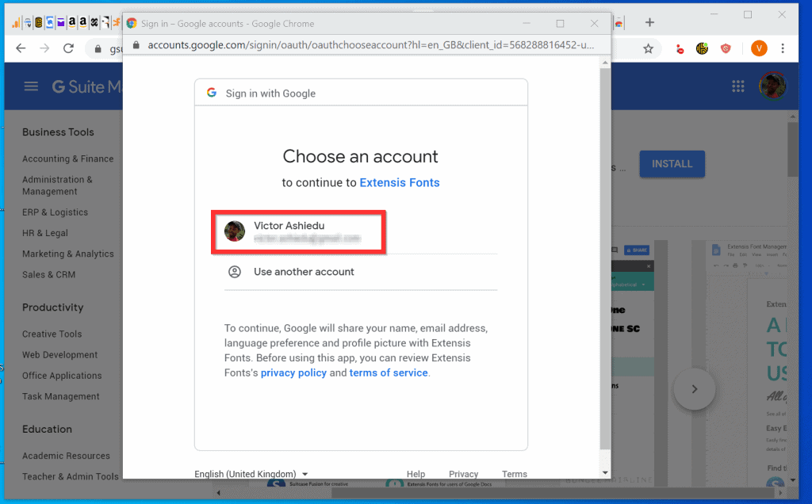Click scroll-down arrow in sign-in popup
The image size is (812, 504).
[x=605, y=472]
